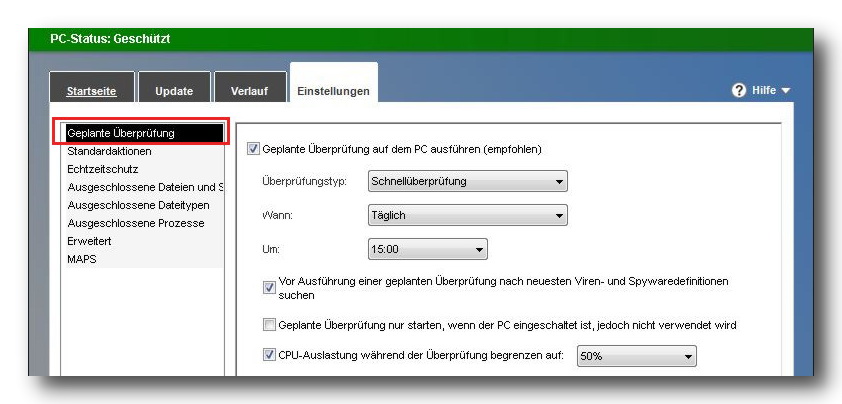Open Echtzeitschutz settings
The image size is (842, 404).
[x=143, y=169]
